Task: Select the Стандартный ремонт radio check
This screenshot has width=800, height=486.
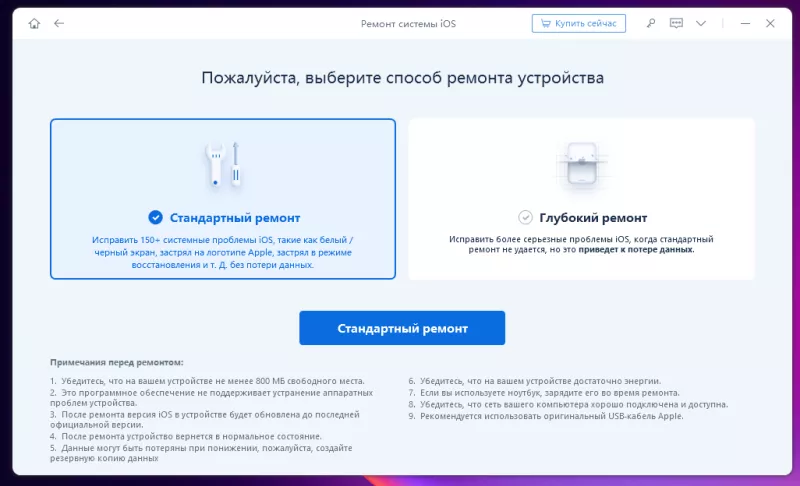Action: pos(156,217)
